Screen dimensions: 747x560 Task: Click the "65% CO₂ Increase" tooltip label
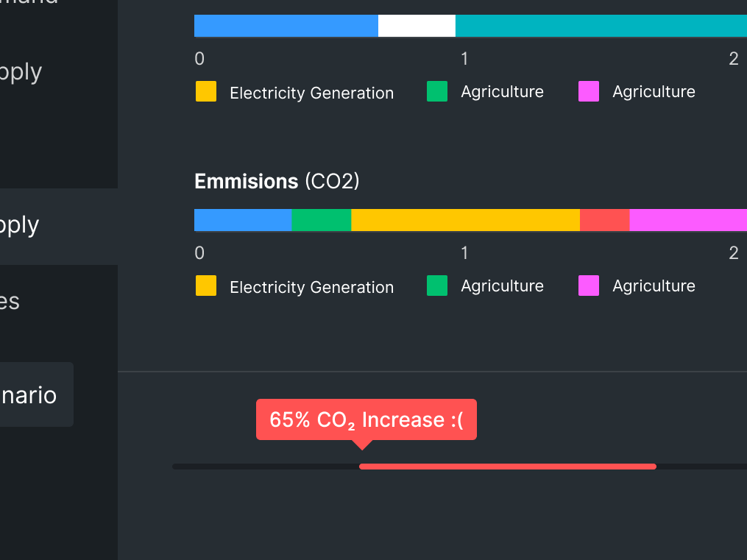coord(367,419)
